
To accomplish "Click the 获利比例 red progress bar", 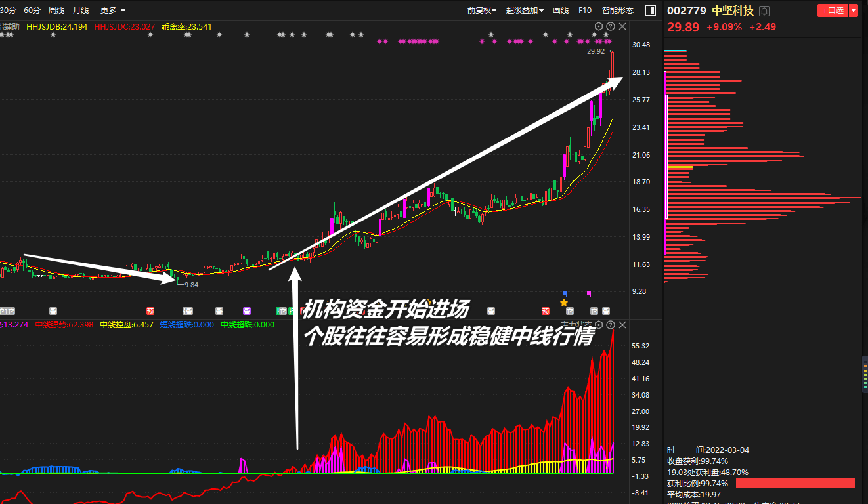I will 795,484.
